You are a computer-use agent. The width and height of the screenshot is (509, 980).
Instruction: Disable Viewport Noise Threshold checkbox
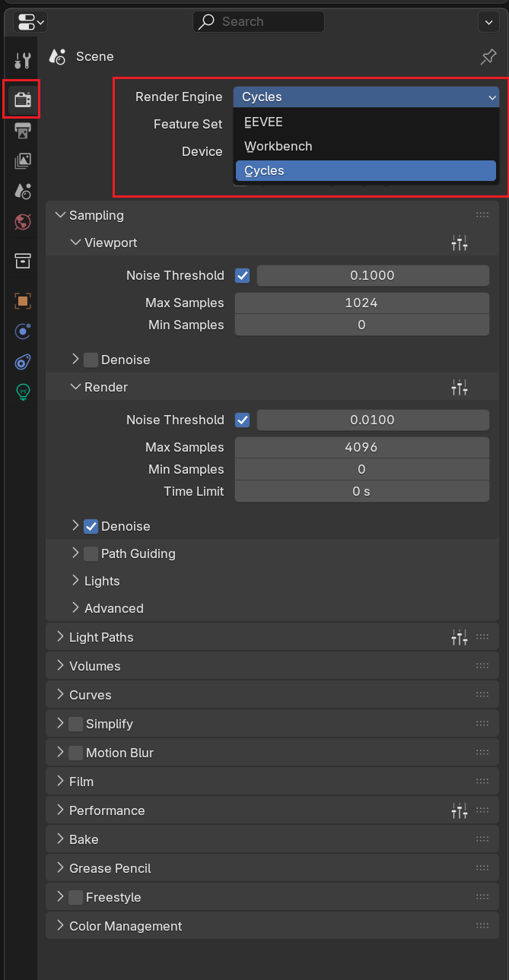(243, 275)
